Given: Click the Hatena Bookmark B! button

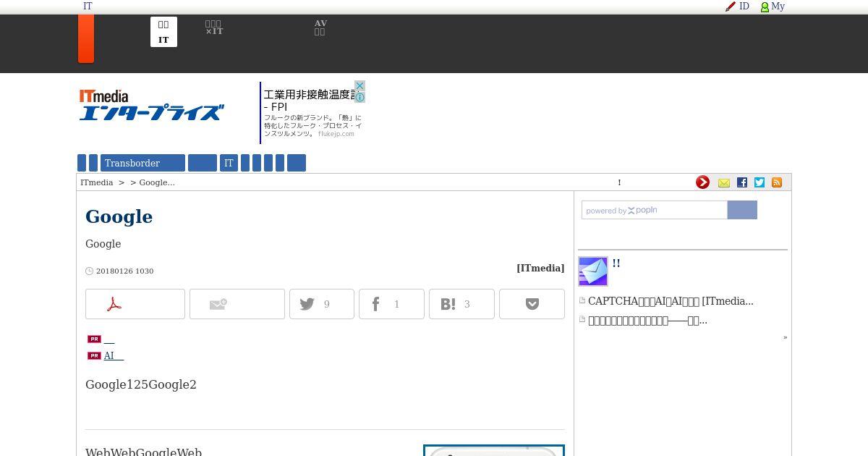Looking at the screenshot, I should click(461, 304).
